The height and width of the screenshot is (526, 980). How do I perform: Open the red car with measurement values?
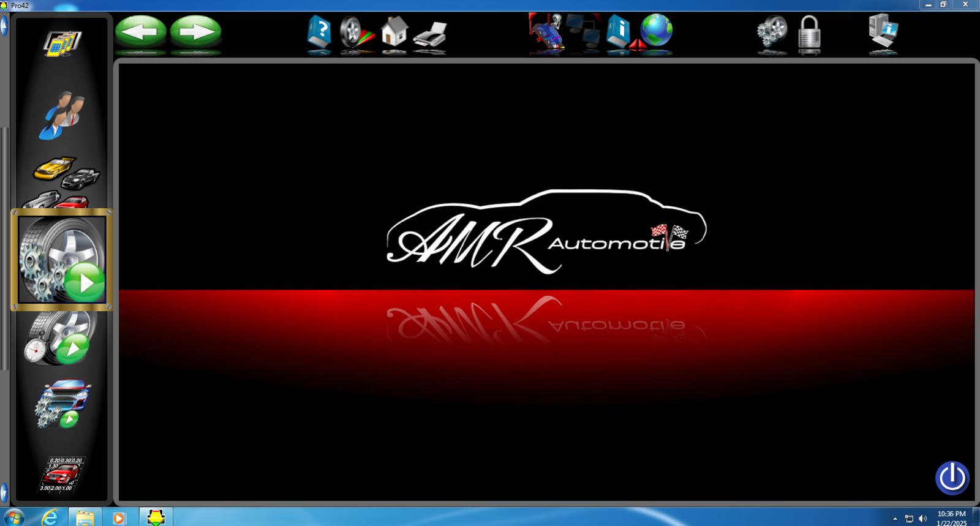tap(62, 474)
